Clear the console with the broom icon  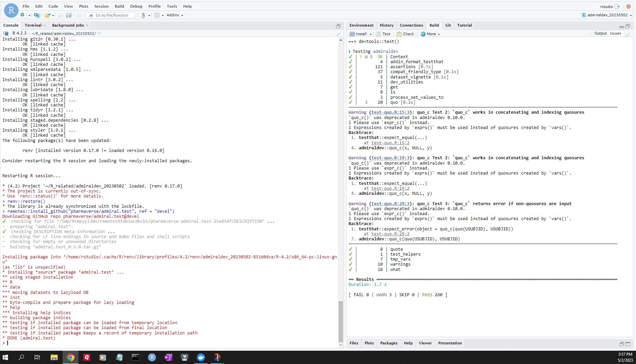tap(338, 33)
